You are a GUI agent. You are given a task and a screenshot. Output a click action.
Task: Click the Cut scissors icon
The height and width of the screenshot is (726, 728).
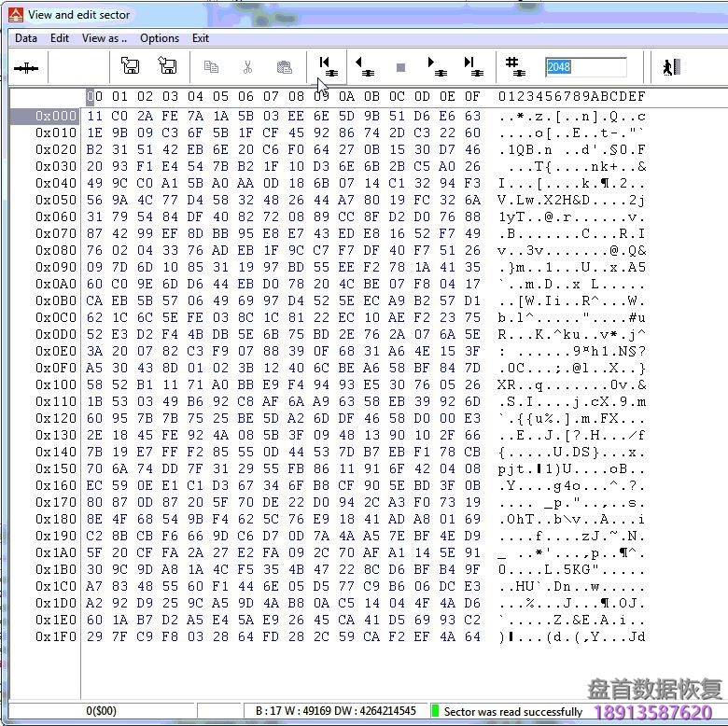(x=247, y=67)
